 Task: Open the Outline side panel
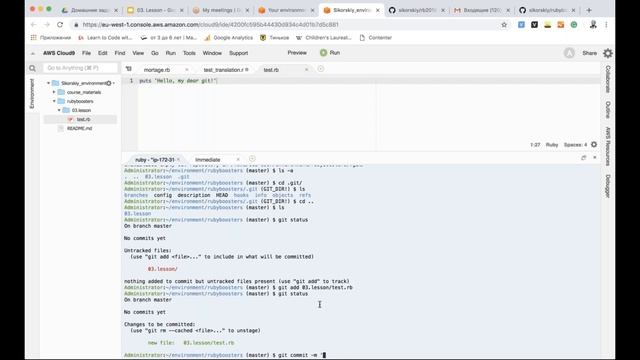click(608, 110)
